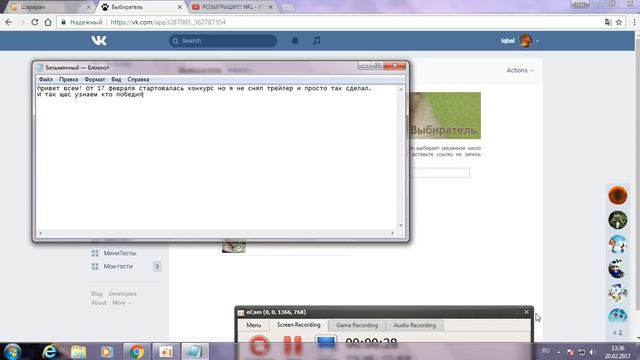The width and height of the screenshot is (640, 360).
Task: Follow the Developers footer link
Action: [122, 293]
